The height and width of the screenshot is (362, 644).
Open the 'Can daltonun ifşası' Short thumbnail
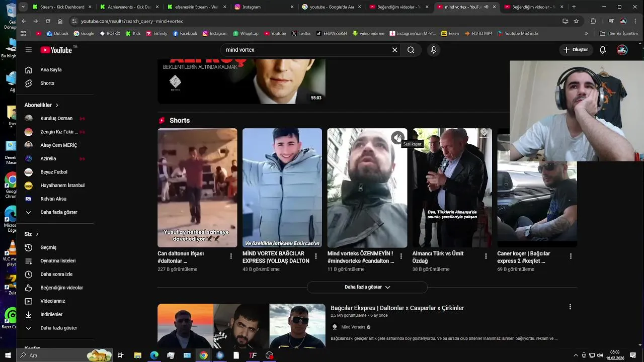pos(197,188)
